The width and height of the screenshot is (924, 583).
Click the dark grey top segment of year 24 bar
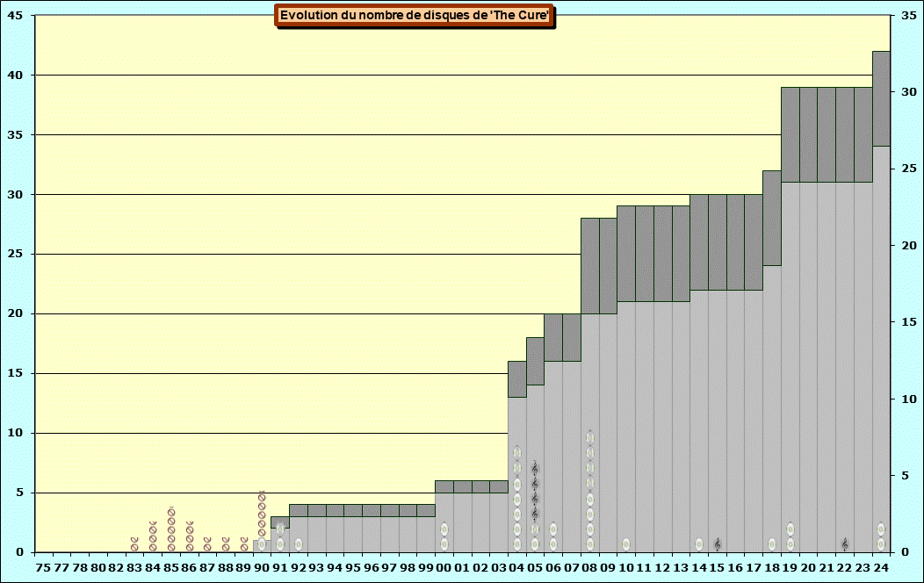(x=881, y=98)
